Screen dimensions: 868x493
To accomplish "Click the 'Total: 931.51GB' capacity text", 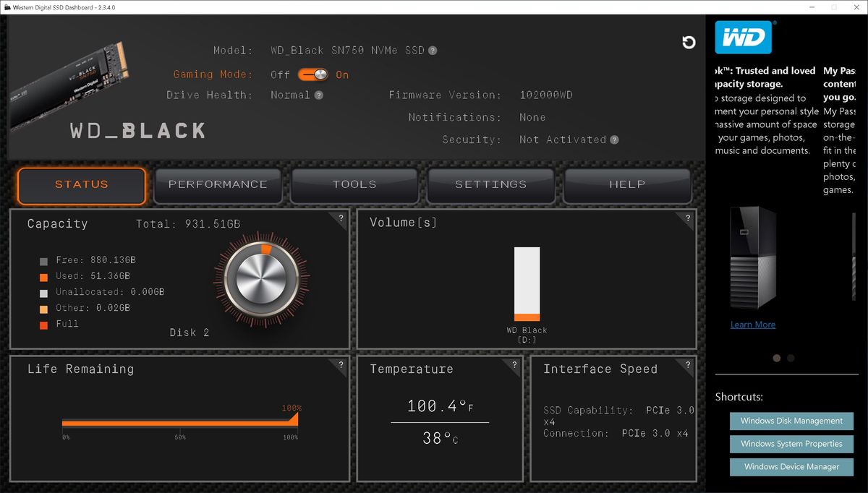I will click(x=188, y=224).
